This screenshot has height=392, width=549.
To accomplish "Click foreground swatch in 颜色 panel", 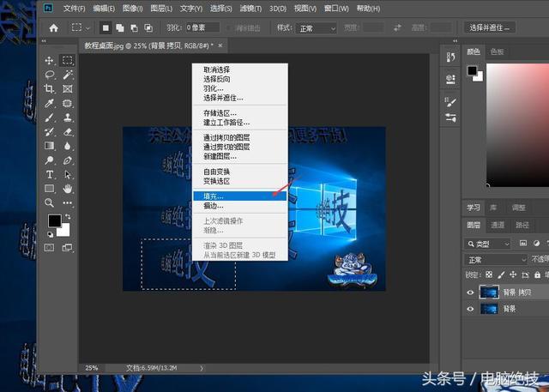I will coord(472,70).
